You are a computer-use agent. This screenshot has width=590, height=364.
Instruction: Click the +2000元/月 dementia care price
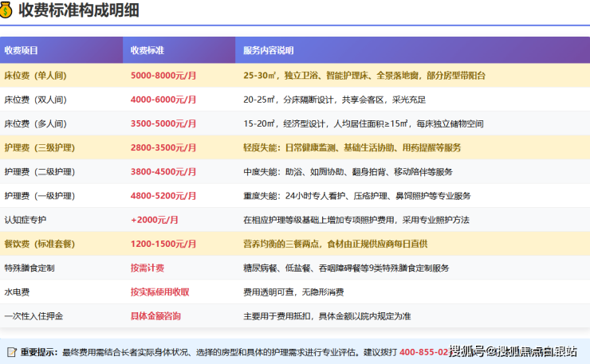coord(154,220)
